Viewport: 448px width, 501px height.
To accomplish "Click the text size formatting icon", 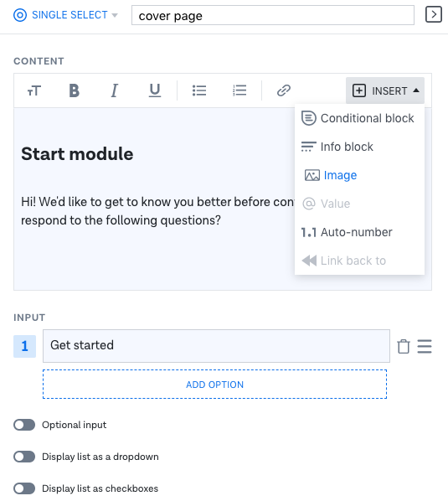I will [33, 90].
